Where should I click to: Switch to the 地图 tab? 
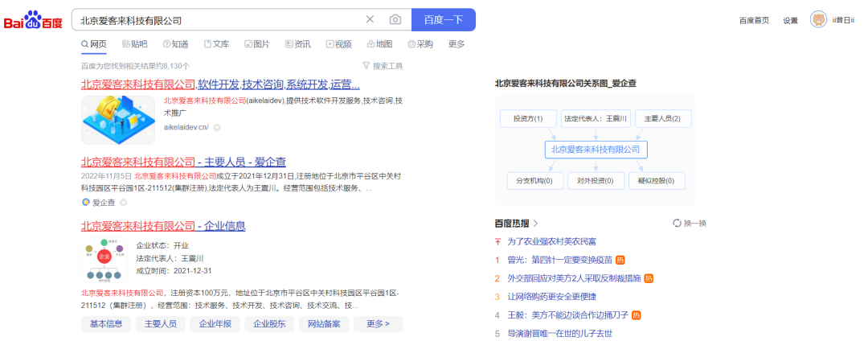pos(379,44)
